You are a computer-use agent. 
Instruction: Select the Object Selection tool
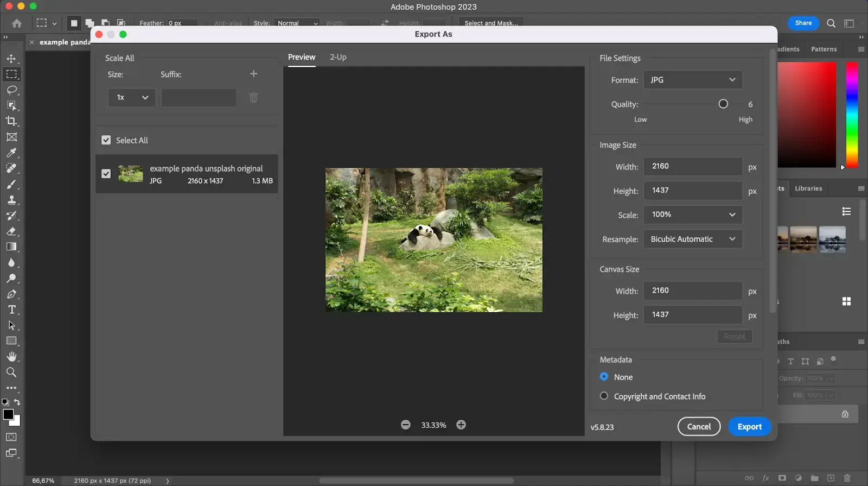(11, 105)
